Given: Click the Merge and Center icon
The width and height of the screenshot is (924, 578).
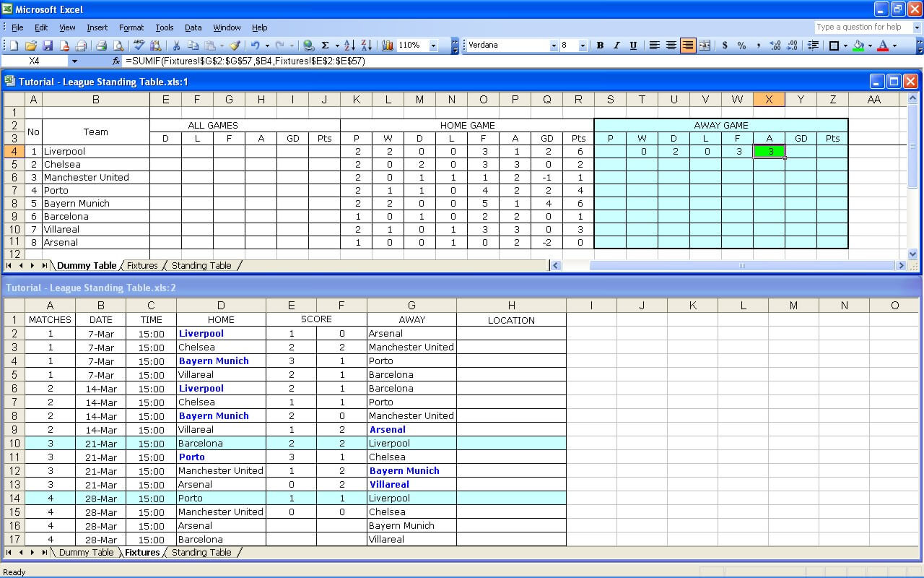Looking at the screenshot, I should (705, 46).
